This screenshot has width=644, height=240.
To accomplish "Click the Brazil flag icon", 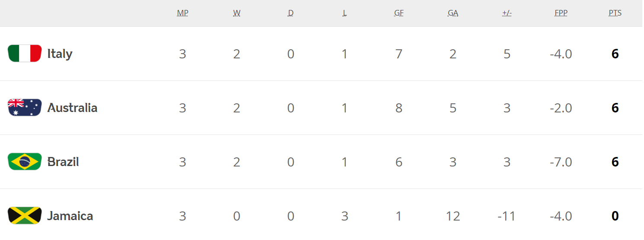I will (x=25, y=162).
